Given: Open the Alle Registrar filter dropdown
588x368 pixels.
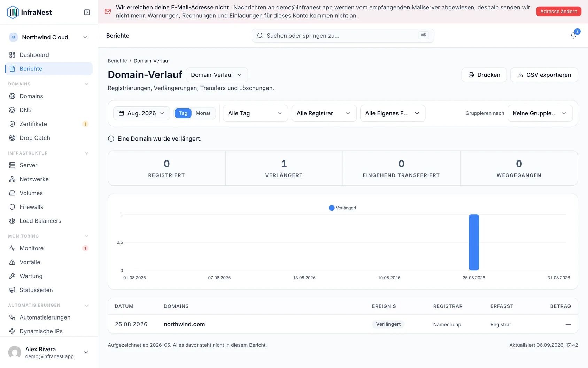Looking at the screenshot, I should pyautogui.click(x=324, y=113).
